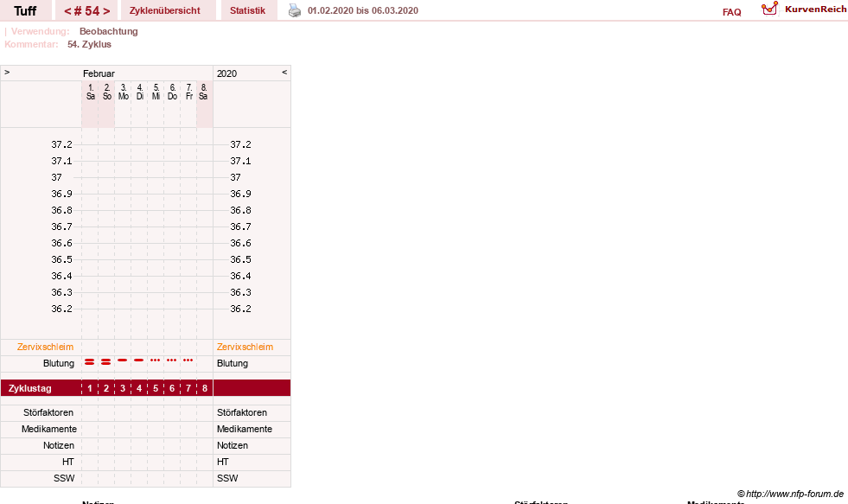Viewport: 848px width, 504px height.
Task: Click the left HT row label
Action: 67,462
